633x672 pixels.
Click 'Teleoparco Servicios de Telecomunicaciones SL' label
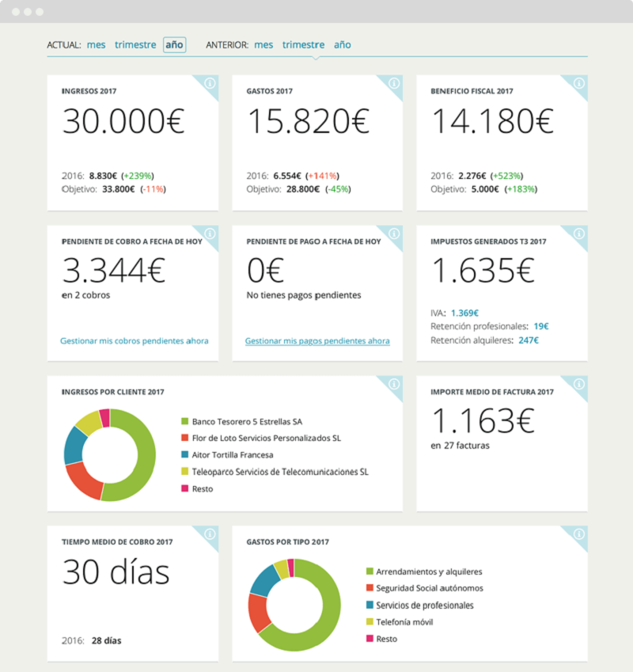tap(280, 472)
